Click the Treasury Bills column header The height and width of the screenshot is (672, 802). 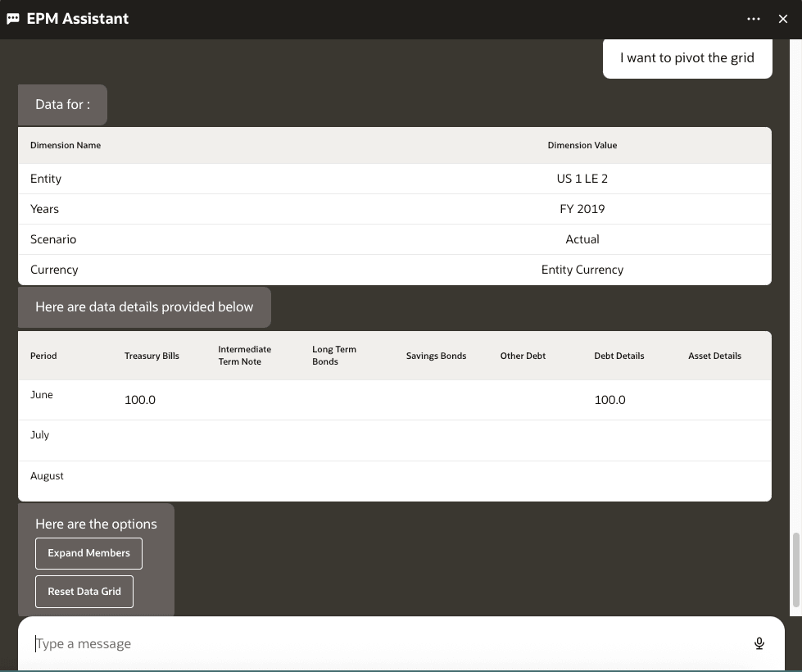[152, 356]
